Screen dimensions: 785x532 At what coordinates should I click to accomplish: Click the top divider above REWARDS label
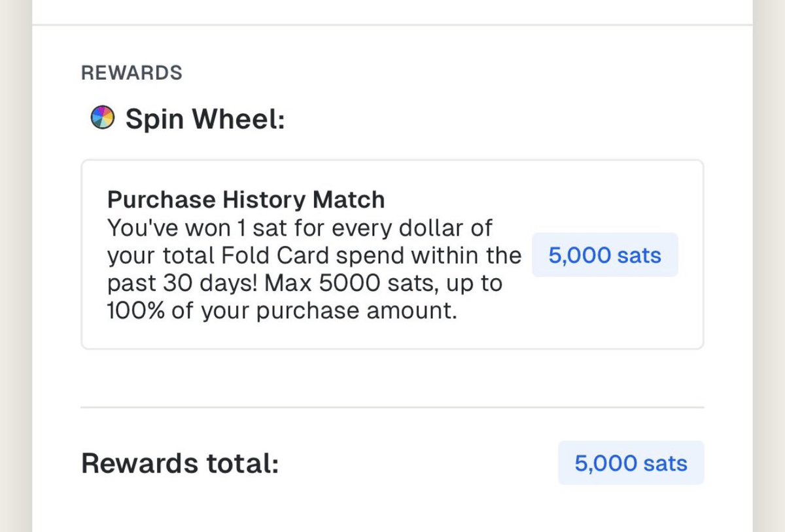(392, 25)
